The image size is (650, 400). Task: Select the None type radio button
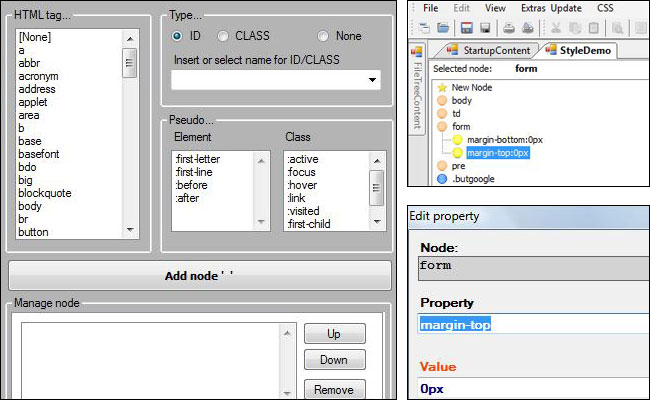pyautogui.click(x=322, y=36)
